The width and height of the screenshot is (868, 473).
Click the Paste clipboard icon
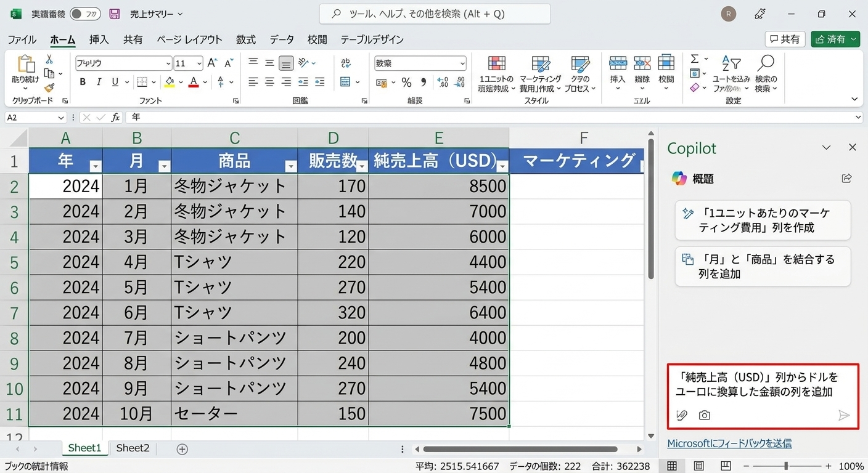click(x=26, y=64)
